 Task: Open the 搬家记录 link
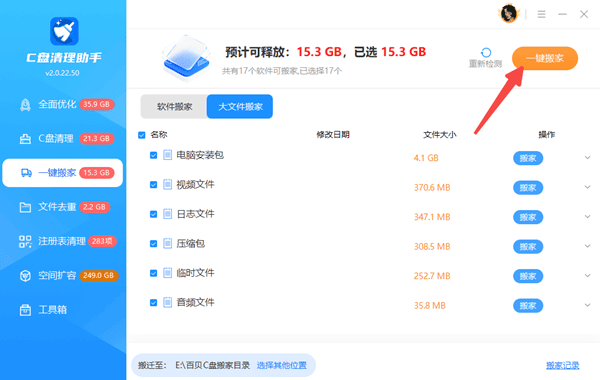point(562,365)
